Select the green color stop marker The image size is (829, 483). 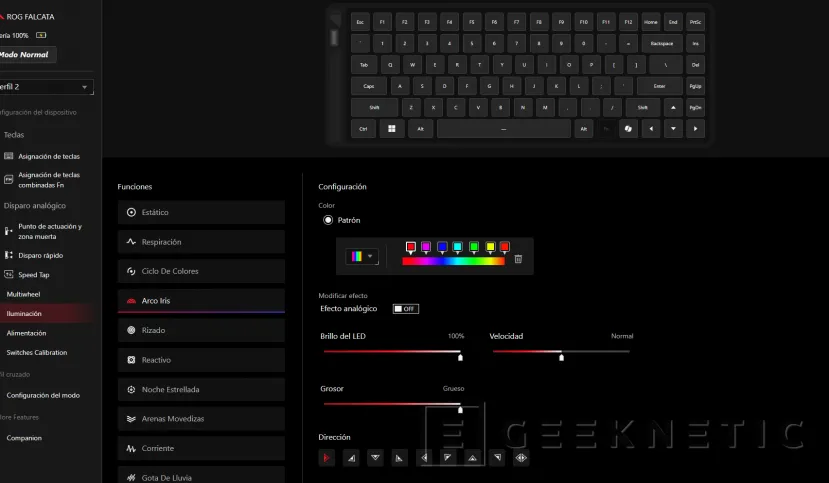473,247
